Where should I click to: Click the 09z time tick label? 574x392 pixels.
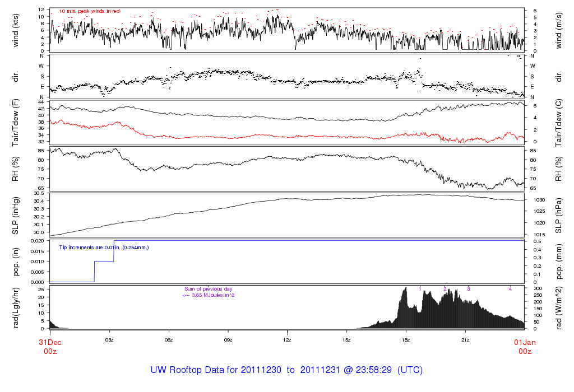(228, 340)
